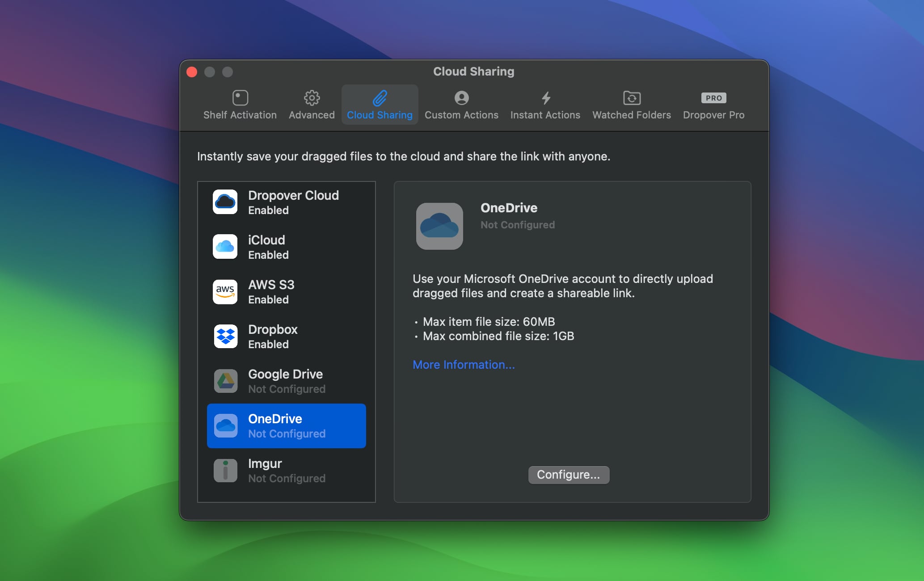This screenshot has width=924, height=581.
Task: Click the iCloud cloud icon
Action: (225, 247)
